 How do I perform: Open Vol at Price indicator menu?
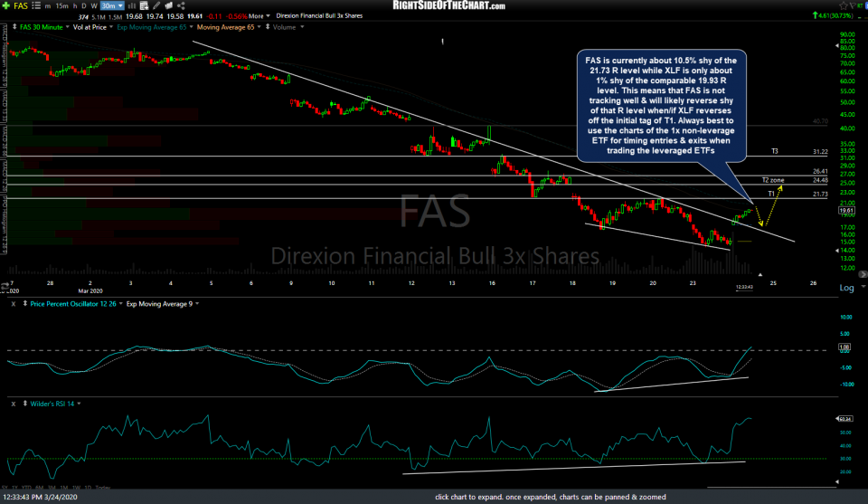pos(93,27)
